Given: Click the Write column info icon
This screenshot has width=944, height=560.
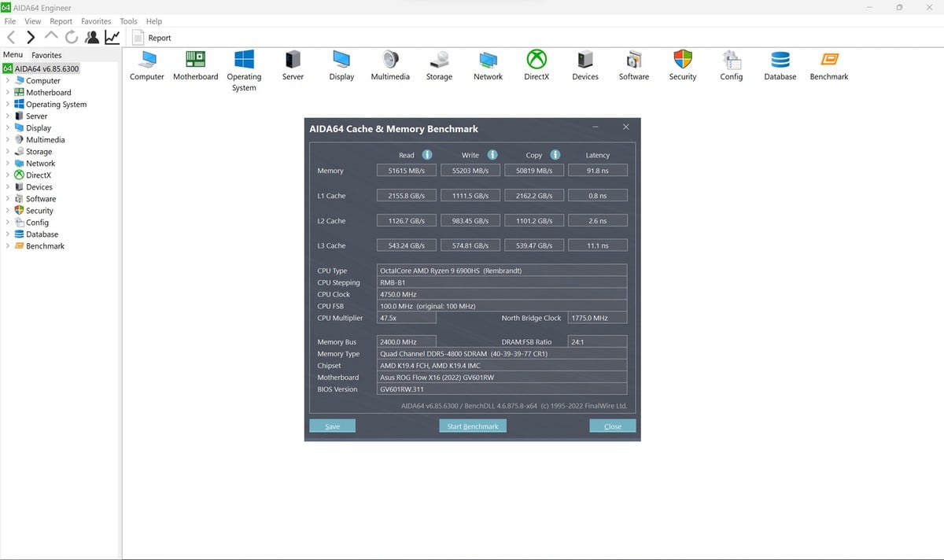Looking at the screenshot, I should click(492, 155).
